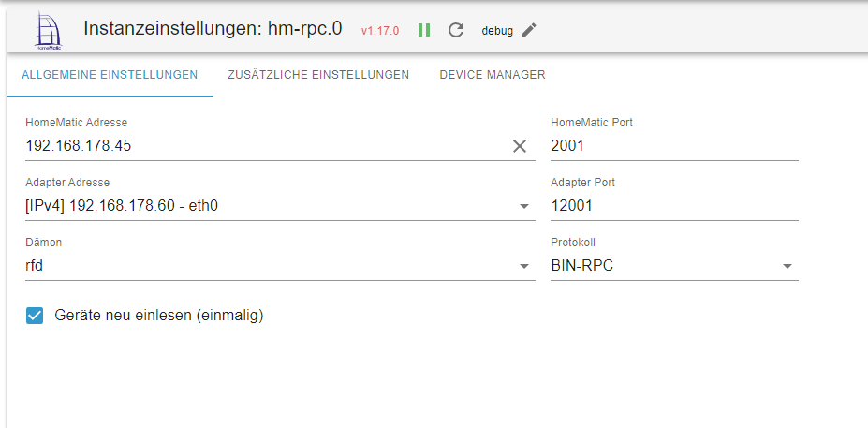Click into the Adapter Port field

(674, 206)
